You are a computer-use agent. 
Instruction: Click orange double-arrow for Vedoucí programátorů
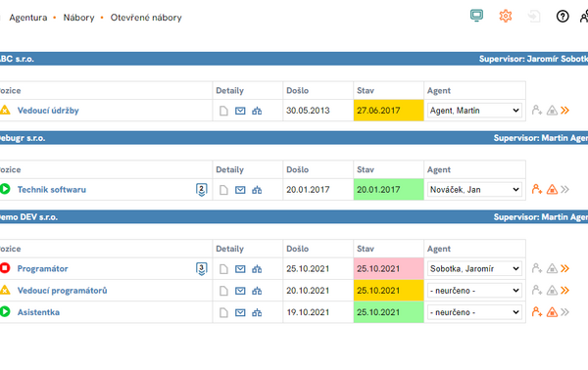point(564,291)
